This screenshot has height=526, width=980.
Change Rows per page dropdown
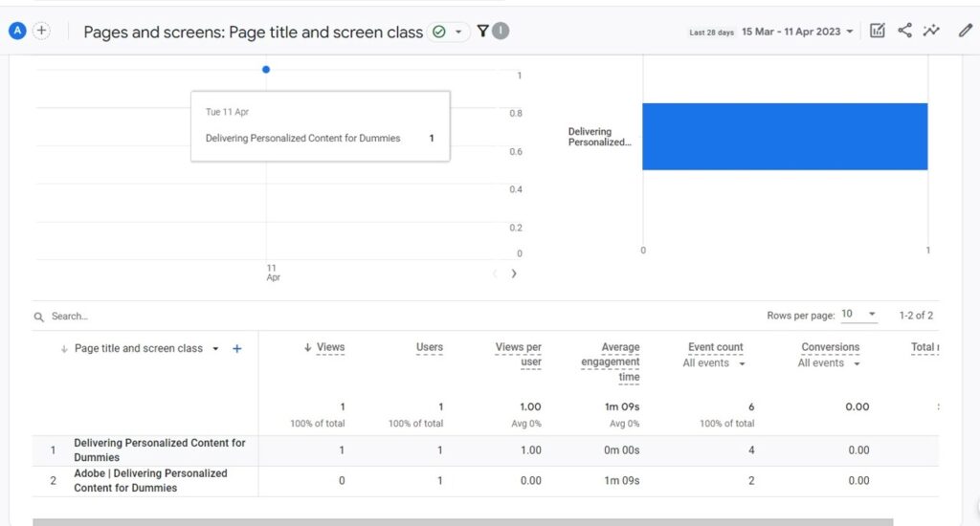[858, 315]
